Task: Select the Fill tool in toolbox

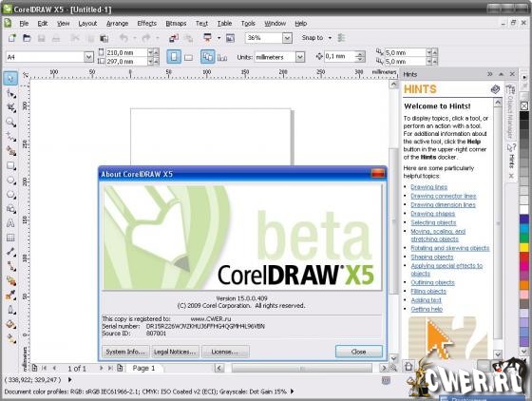Action: (10, 324)
